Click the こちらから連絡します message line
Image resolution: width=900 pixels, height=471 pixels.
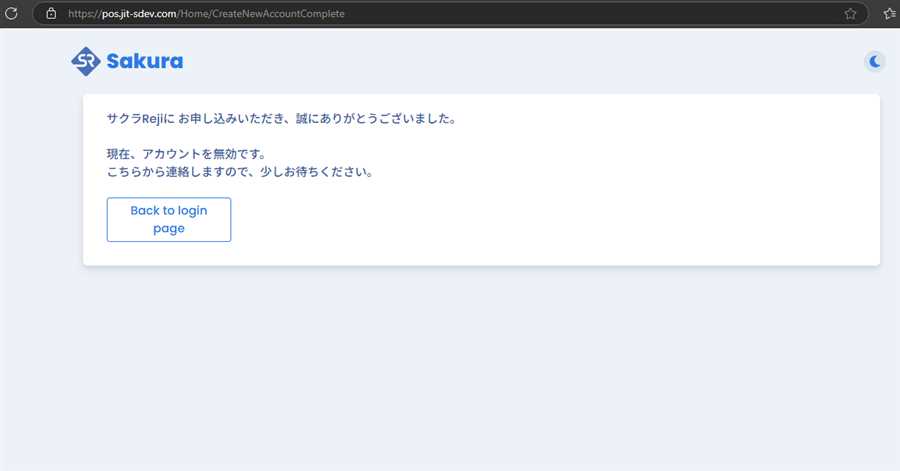[x=240, y=171]
